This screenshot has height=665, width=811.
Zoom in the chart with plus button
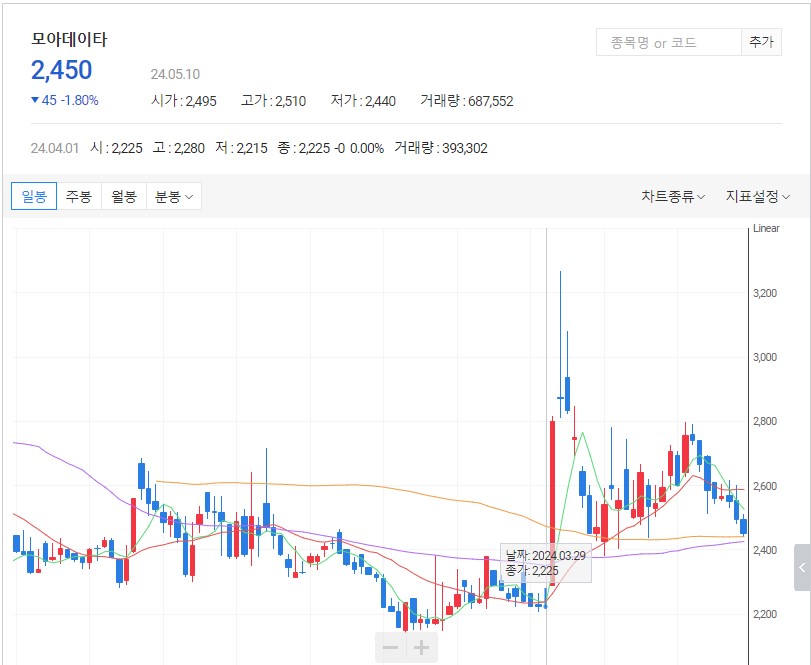(422, 648)
